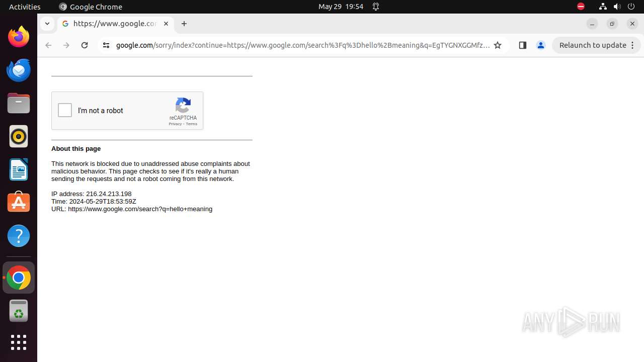
Task: Open volume icon in system tray
Action: [617, 7]
